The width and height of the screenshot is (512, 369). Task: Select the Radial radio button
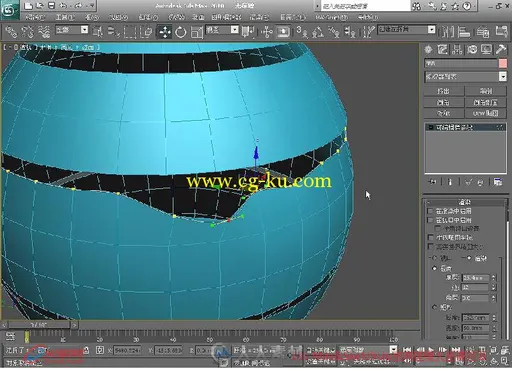pyautogui.click(x=434, y=268)
